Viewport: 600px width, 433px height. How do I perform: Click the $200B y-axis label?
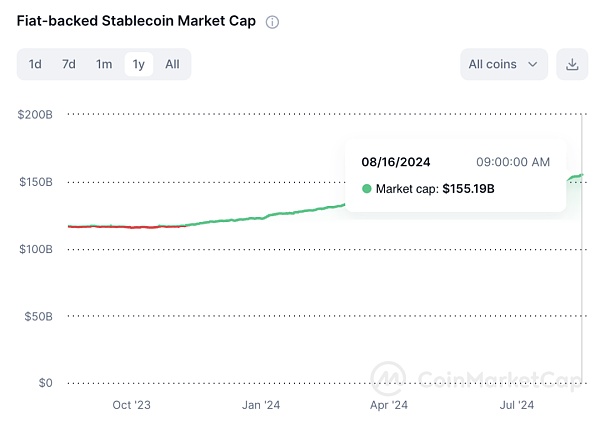click(35, 115)
